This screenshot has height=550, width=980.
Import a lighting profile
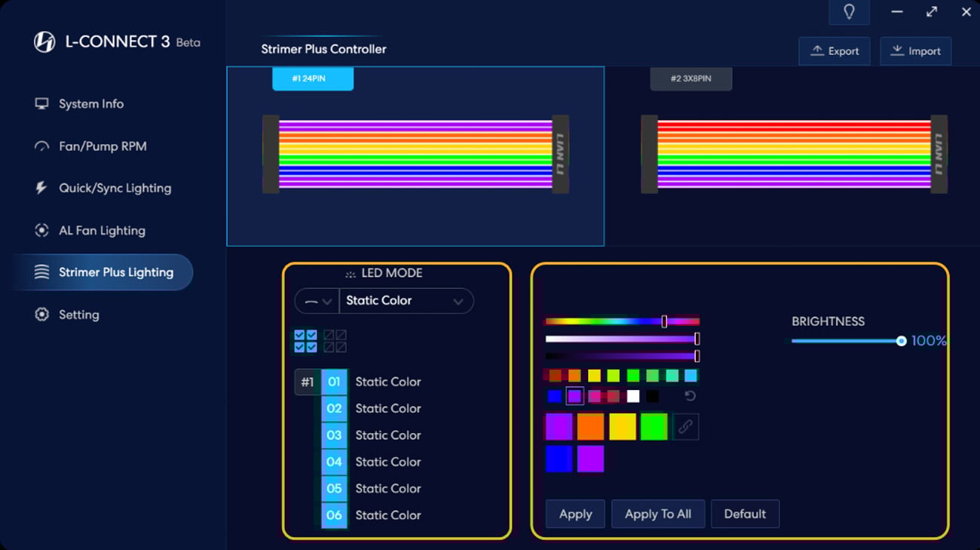915,51
